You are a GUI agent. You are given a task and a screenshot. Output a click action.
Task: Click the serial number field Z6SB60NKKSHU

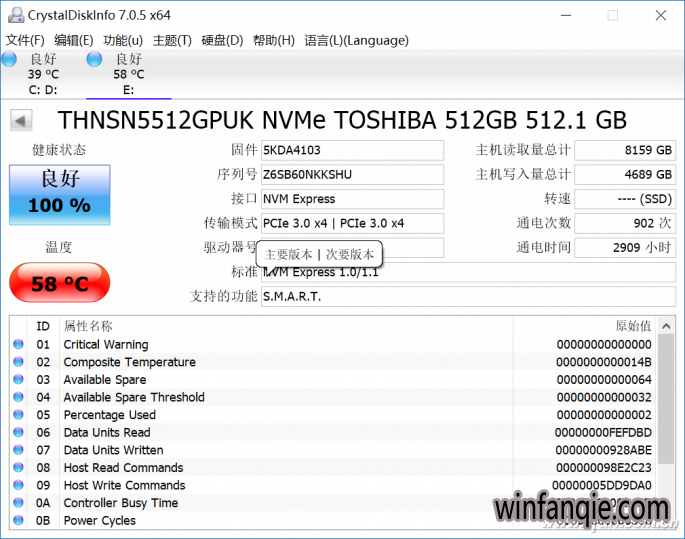[x=352, y=175]
